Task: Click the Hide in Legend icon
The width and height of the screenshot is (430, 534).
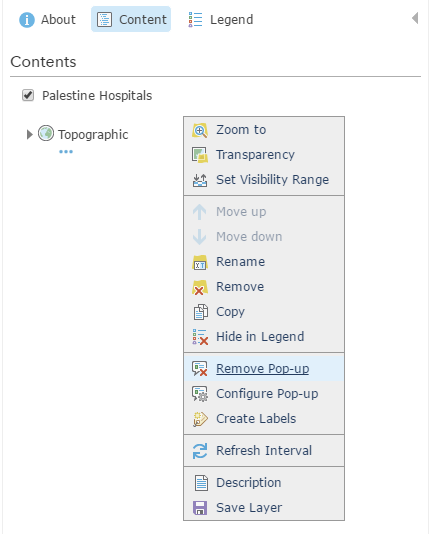Action: (x=200, y=337)
